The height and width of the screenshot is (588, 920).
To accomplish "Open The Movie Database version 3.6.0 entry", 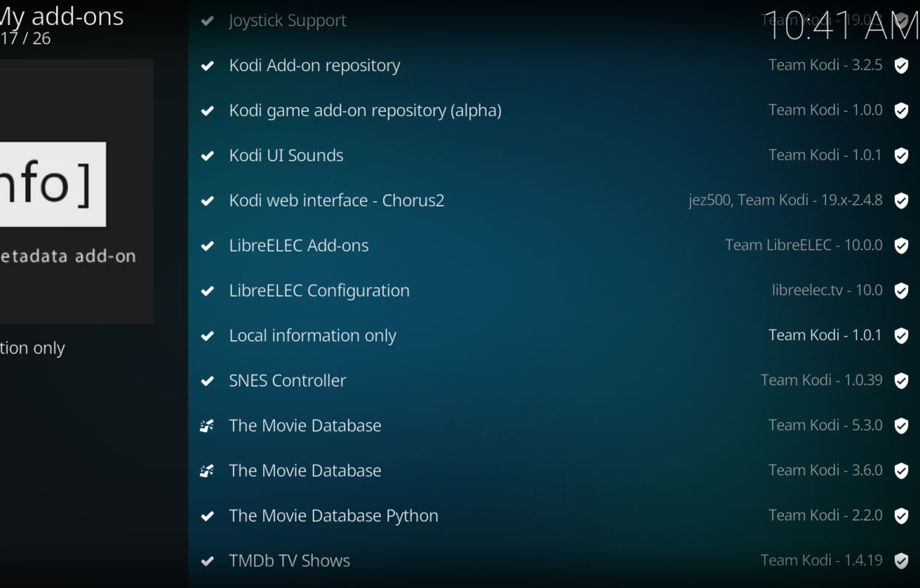I will [x=305, y=471].
